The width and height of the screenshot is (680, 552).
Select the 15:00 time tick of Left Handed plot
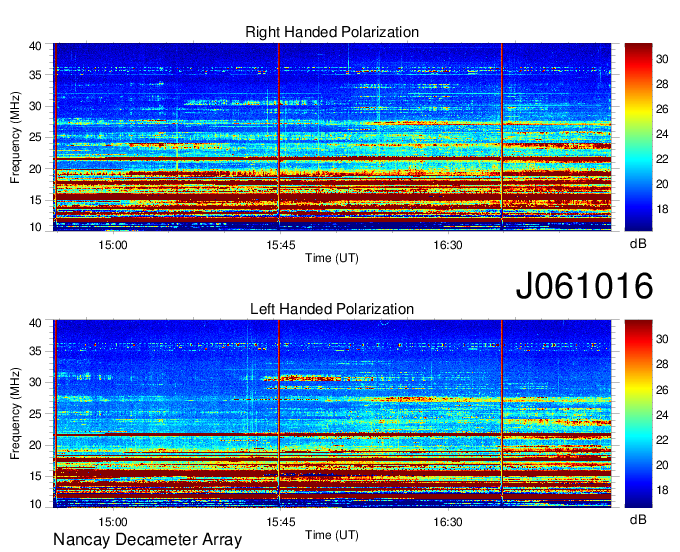113,521
